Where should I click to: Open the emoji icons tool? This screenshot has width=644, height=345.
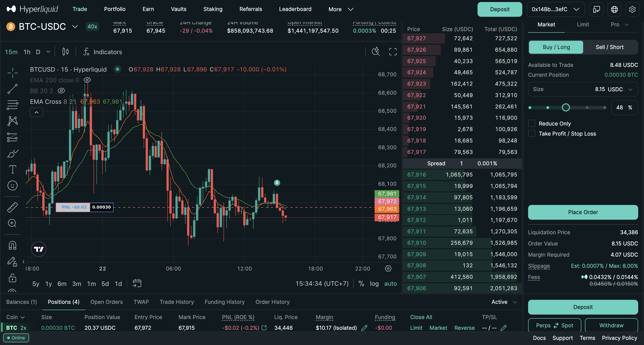12,185
